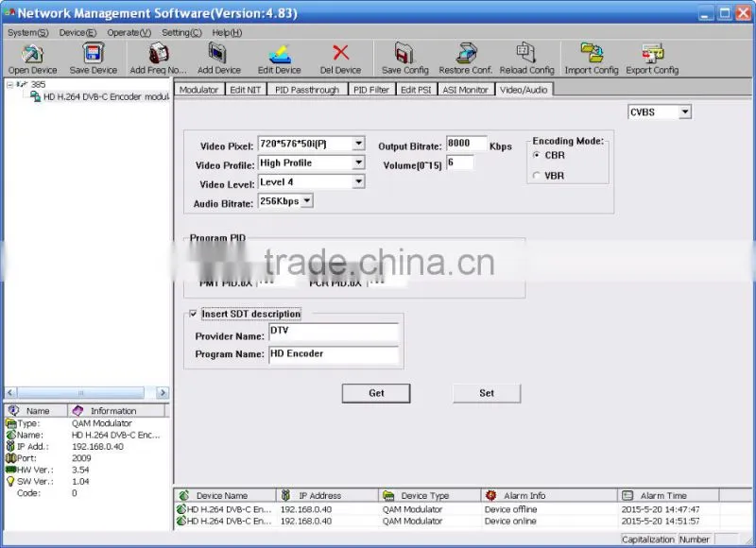Click the IP value 192.168.0.40 in info panel
This screenshot has height=548, width=756.
pyautogui.click(x=97, y=446)
